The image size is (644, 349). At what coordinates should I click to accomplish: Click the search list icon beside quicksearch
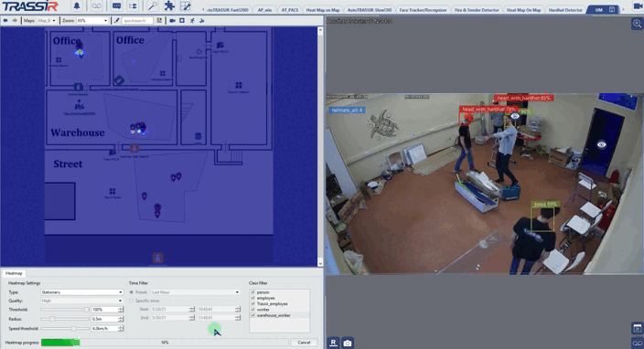[x=159, y=20]
